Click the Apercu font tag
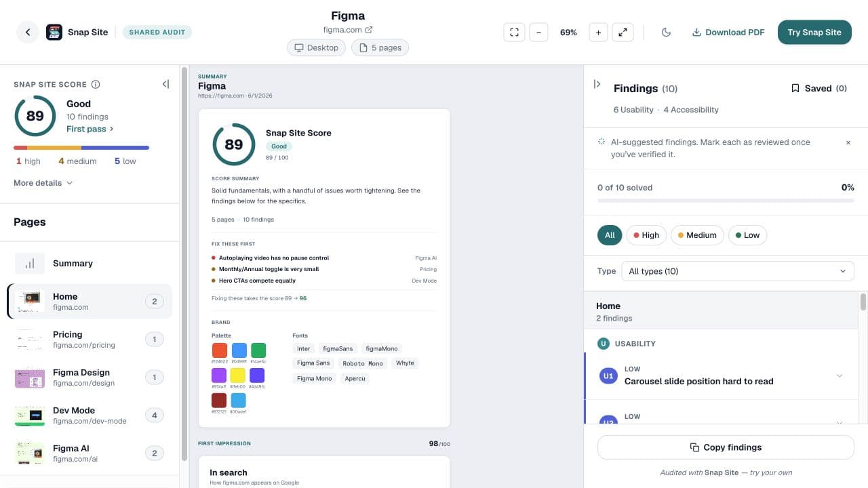The width and height of the screenshot is (868, 488). coord(355,378)
